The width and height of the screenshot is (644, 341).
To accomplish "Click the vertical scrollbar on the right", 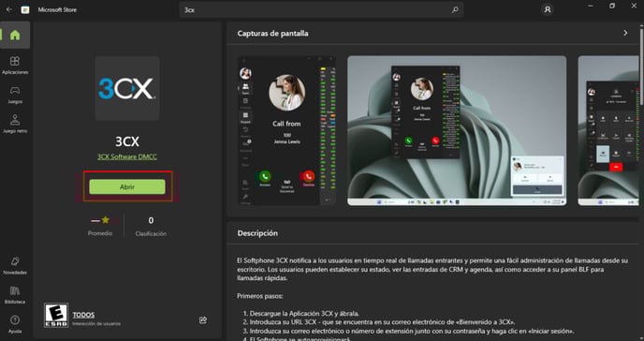I will (641, 66).
